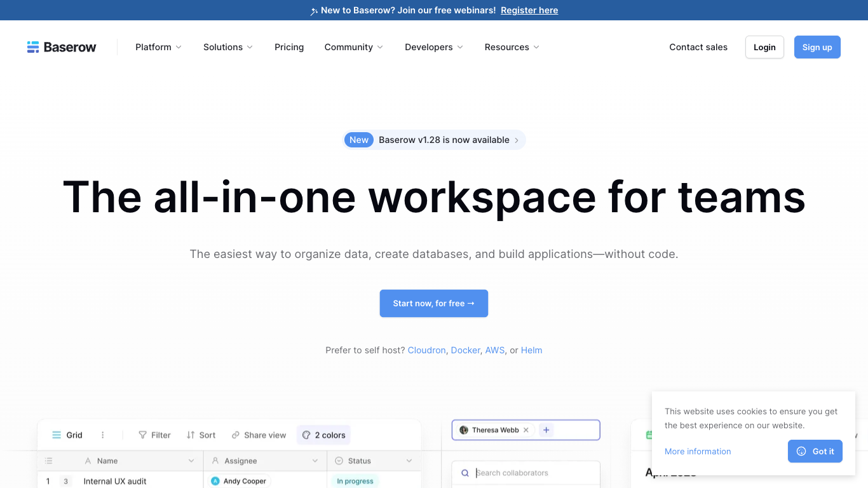Open the Assignee column dropdown arrow
Screen dimensions: 868x488
coord(315,461)
